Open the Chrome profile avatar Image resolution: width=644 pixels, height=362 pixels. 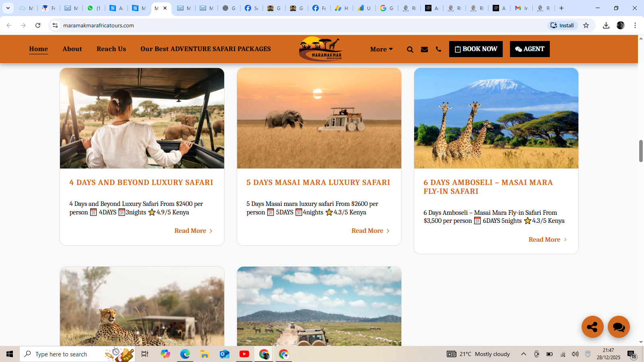click(x=621, y=25)
